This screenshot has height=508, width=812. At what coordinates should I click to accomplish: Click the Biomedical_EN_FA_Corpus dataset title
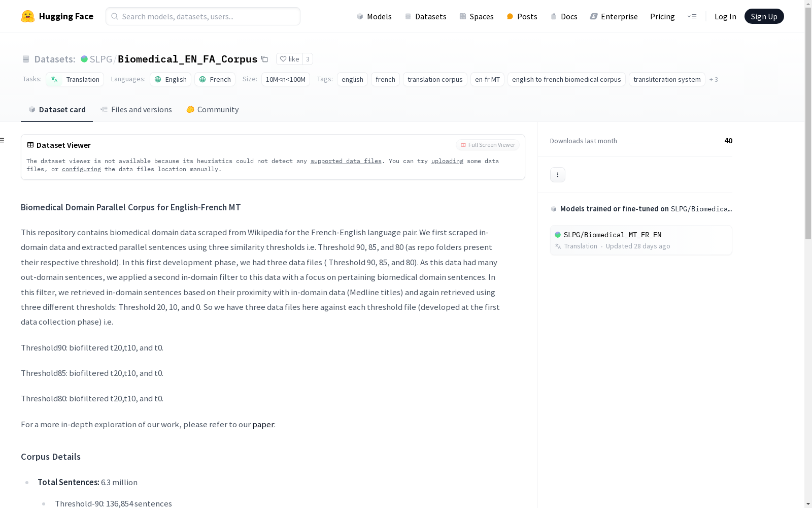(188, 59)
